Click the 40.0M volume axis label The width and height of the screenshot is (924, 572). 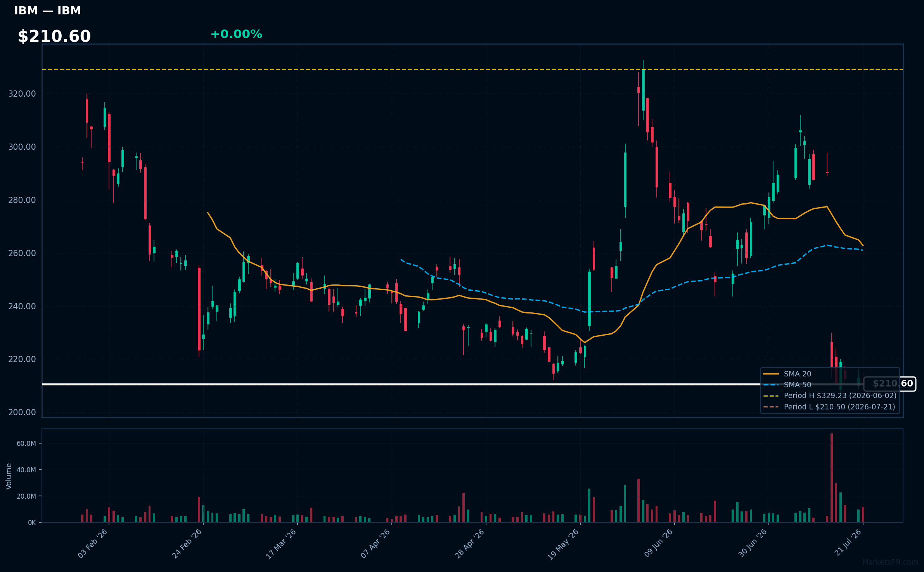coord(26,470)
